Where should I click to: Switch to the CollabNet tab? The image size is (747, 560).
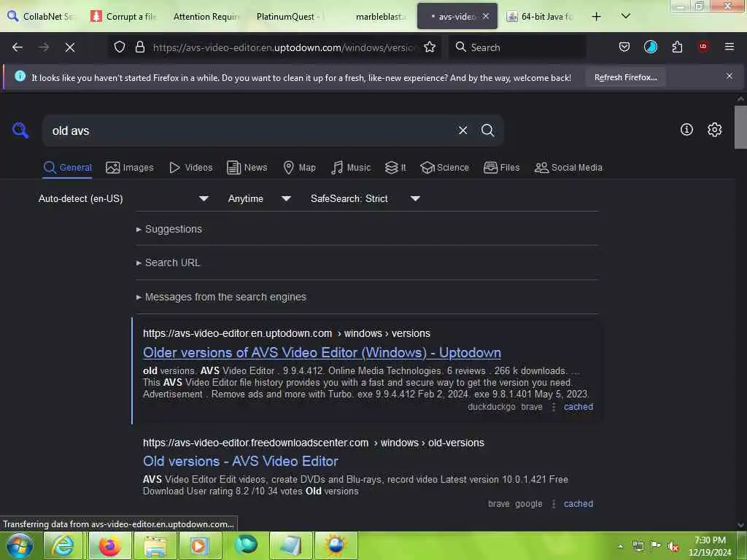(x=41, y=16)
